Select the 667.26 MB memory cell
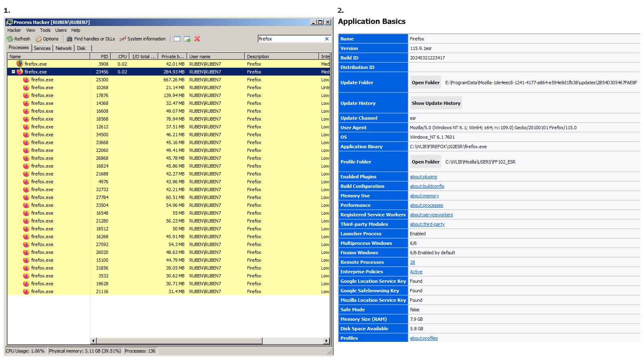Viewport: 644px width, 360px height. [x=174, y=80]
